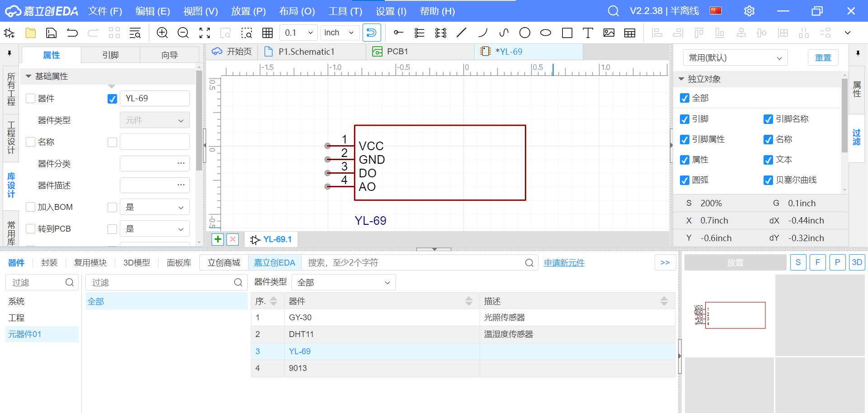Select the single pin placement tool
Screen dimensions: 868x413
click(x=398, y=33)
